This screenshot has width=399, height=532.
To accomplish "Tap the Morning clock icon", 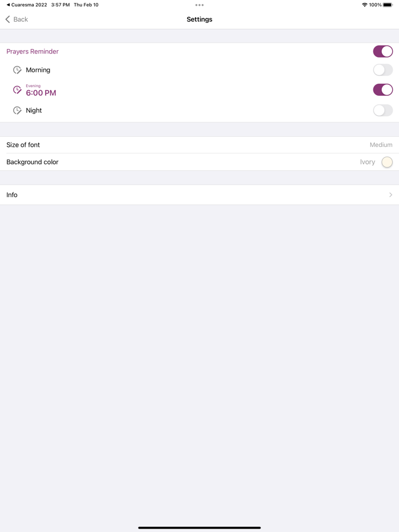I will click(x=17, y=70).
